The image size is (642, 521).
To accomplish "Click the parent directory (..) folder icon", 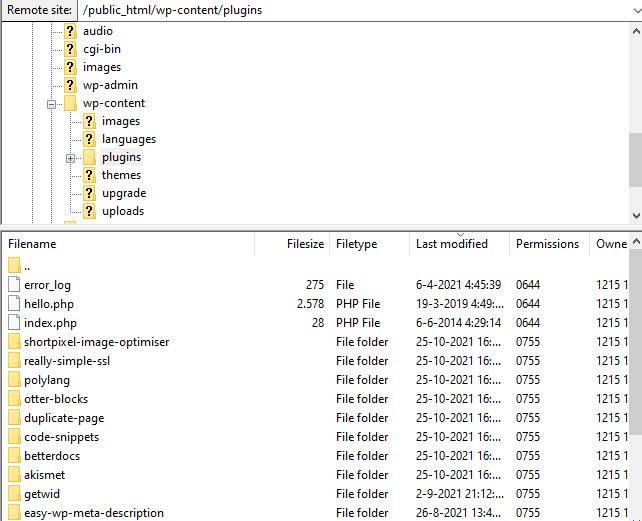I will pos(14,265).
